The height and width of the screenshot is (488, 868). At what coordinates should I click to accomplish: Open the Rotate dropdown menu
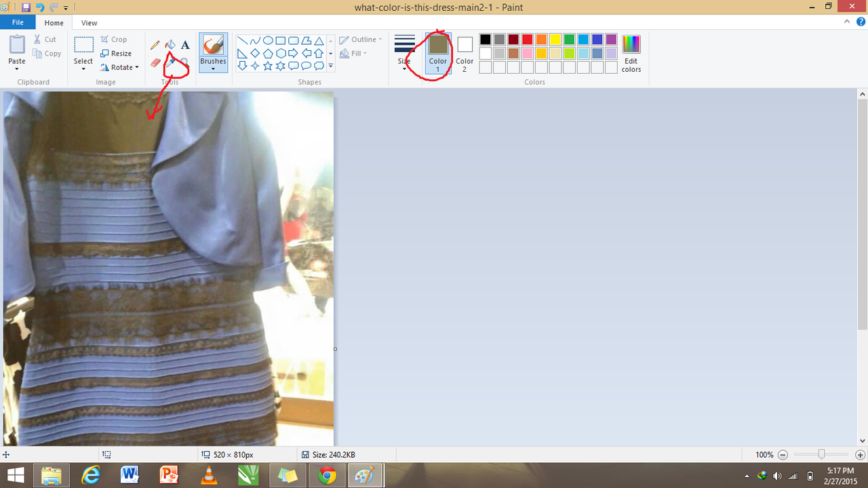coord(119,67)
